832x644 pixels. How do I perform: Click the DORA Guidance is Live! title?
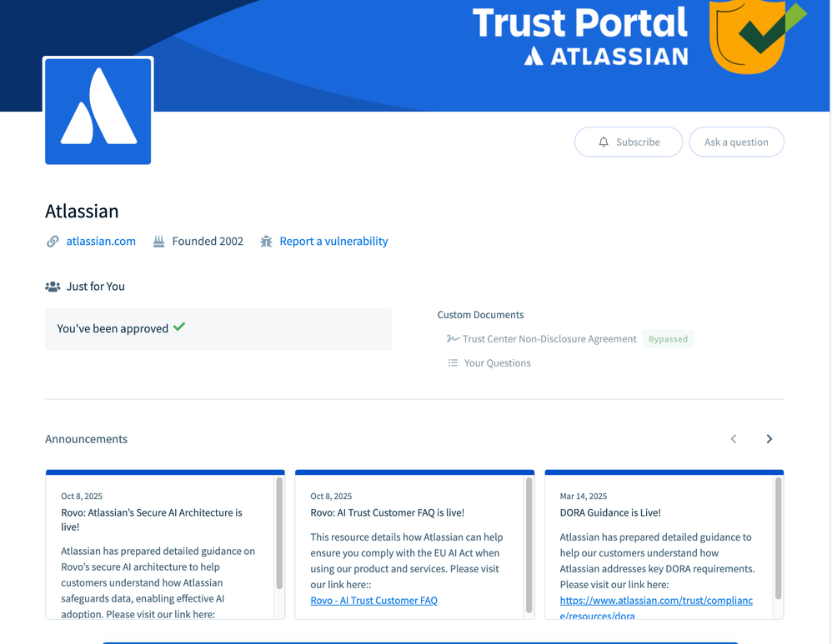[610, 512]
